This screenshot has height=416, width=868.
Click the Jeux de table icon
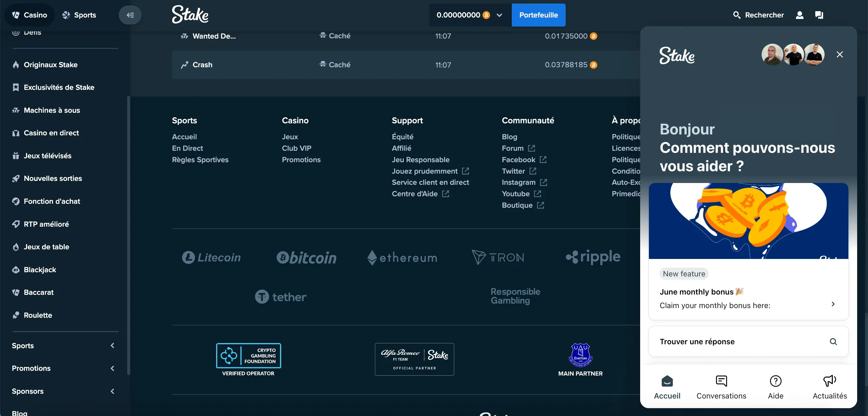point(16,247)
